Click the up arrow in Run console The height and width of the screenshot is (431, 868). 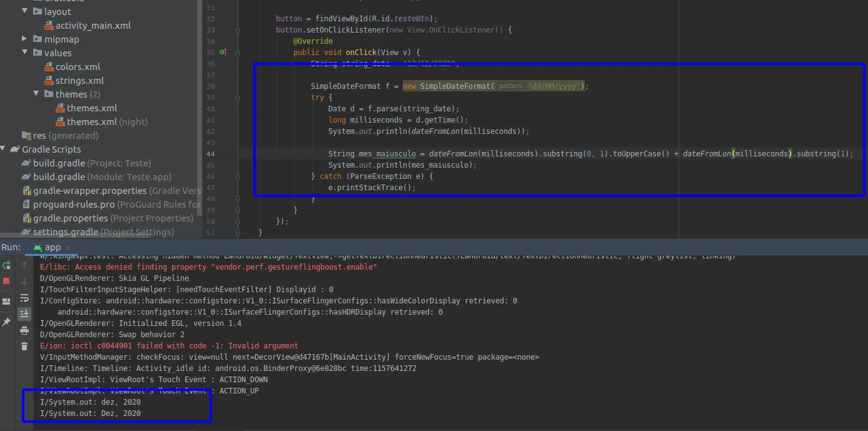coord(24,265)
